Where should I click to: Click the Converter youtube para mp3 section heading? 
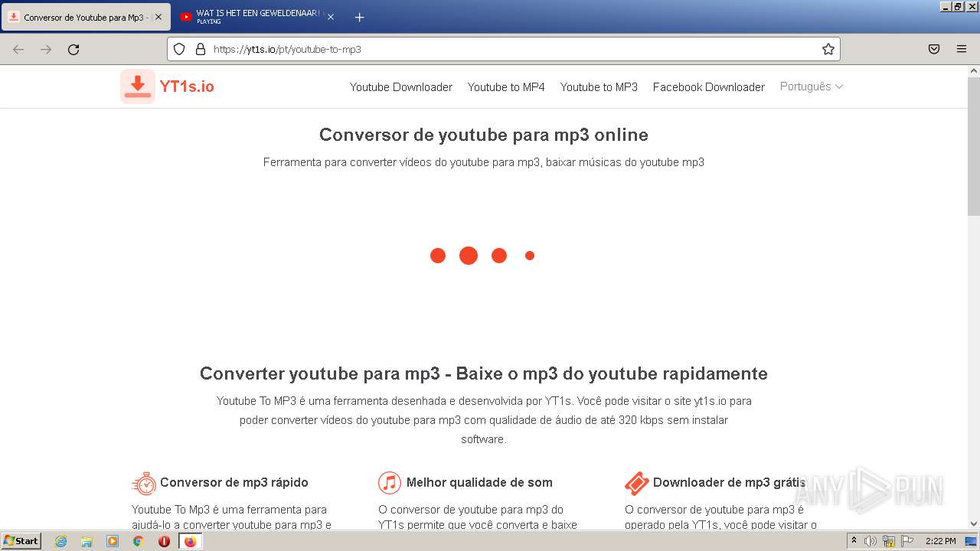pyautogui.click(x=484, y=373)
